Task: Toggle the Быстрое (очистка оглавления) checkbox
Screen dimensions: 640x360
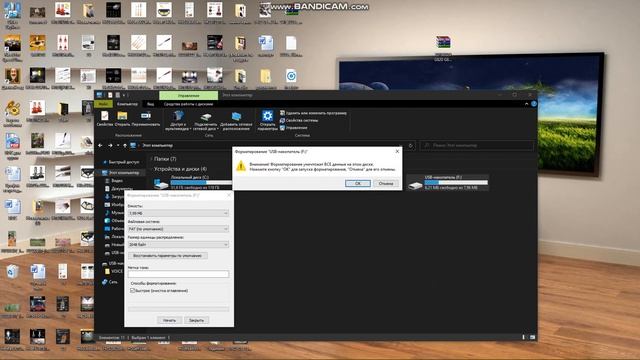Action: [133, 291]
